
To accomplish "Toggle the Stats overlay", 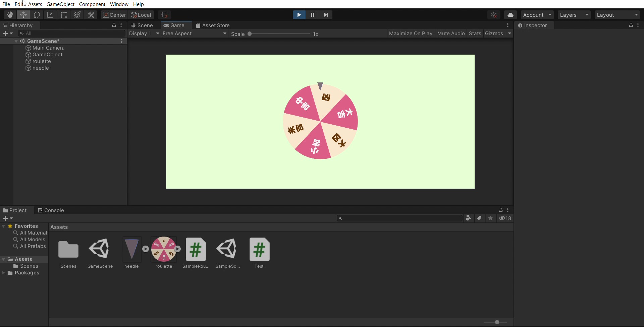I will pyautogui.click(x=475, y=34).
